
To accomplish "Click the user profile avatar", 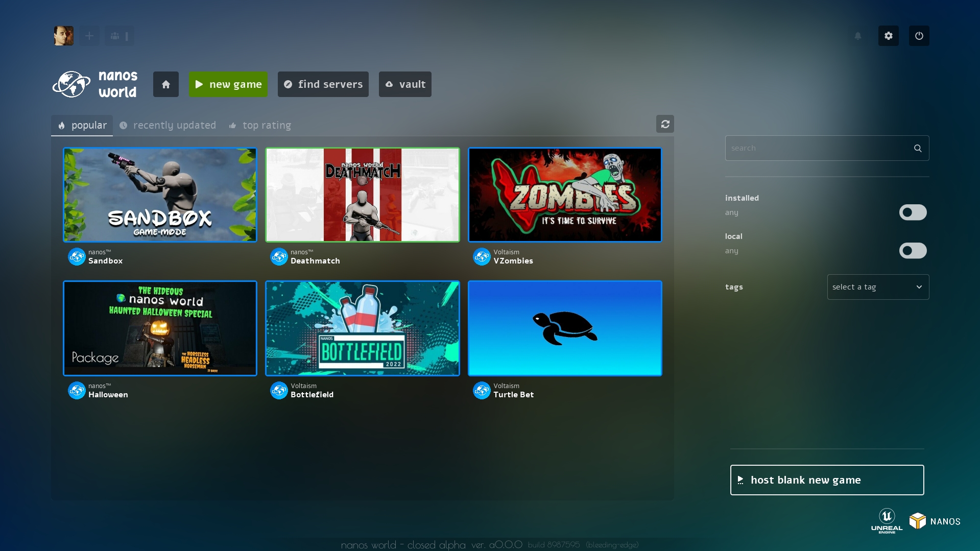I will [64, 36].
